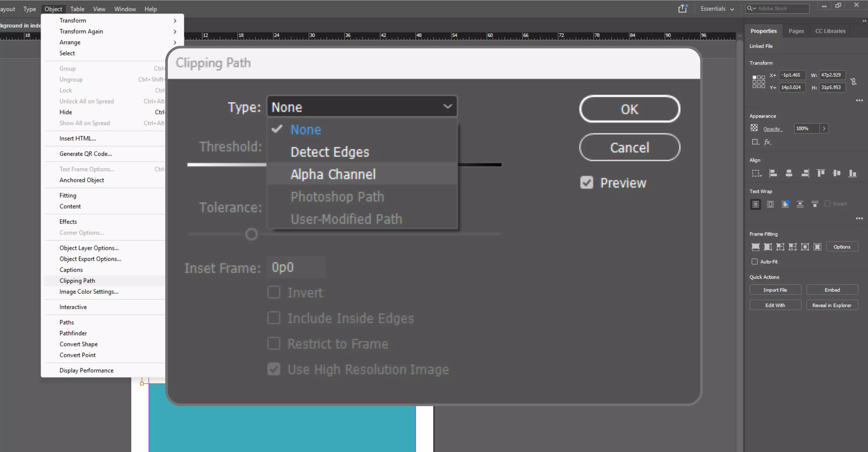Click the share document icon

coord(682,8)
